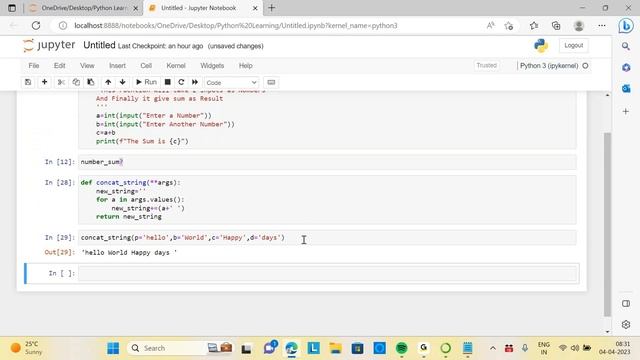The height and width of the screenshot is (360, 640).
Task: Copy selected cells icon in the toolbar
Action: point(76,82)
